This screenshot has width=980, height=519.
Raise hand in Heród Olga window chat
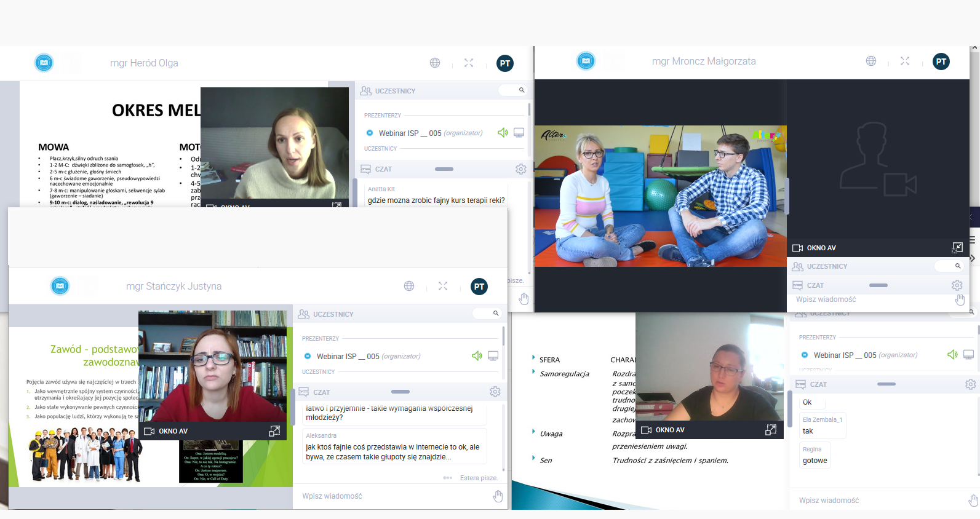[x=524, y=299]
